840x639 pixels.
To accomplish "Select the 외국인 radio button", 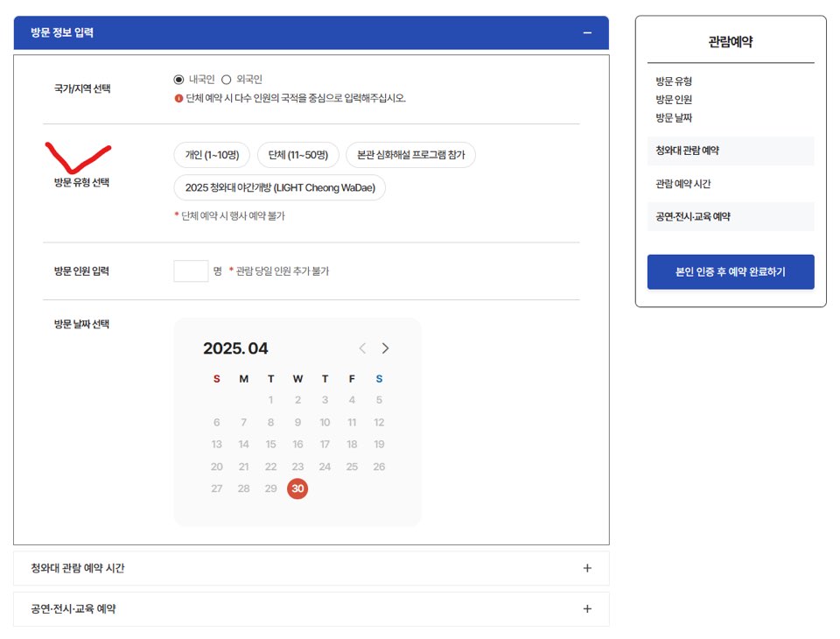I will point(226,80).
